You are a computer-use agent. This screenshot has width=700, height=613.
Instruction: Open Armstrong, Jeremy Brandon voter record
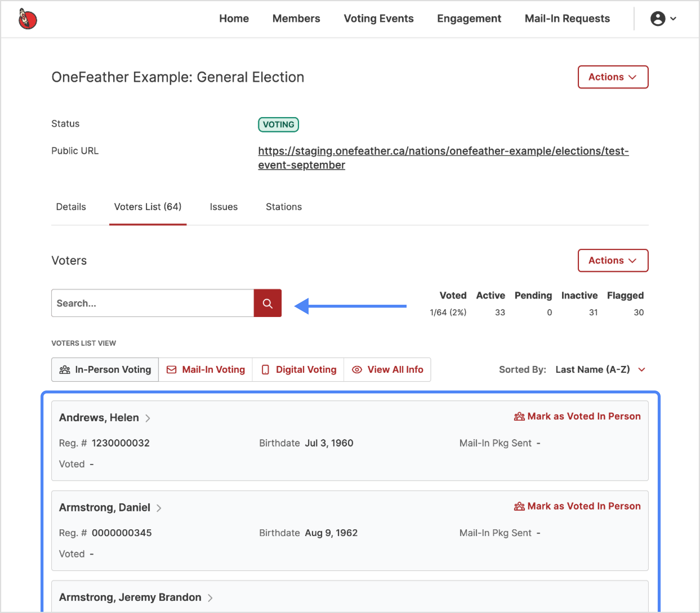tap(130, 597)
